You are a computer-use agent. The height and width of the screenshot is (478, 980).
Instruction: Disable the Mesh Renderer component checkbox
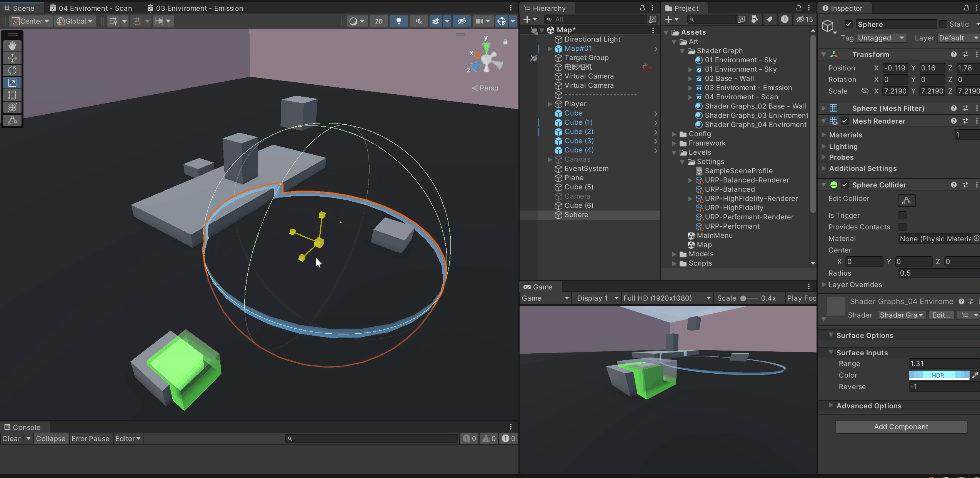(845, 121)
